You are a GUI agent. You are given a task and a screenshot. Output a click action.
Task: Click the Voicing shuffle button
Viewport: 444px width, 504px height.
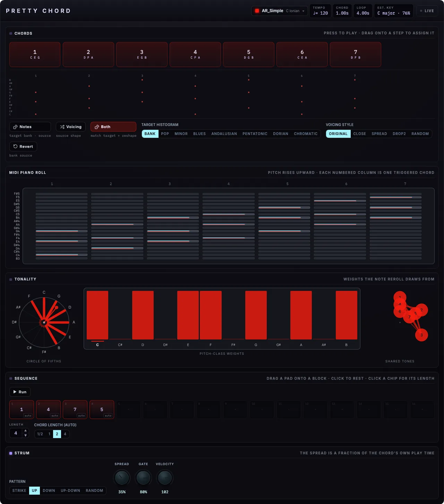coord(71,127)
